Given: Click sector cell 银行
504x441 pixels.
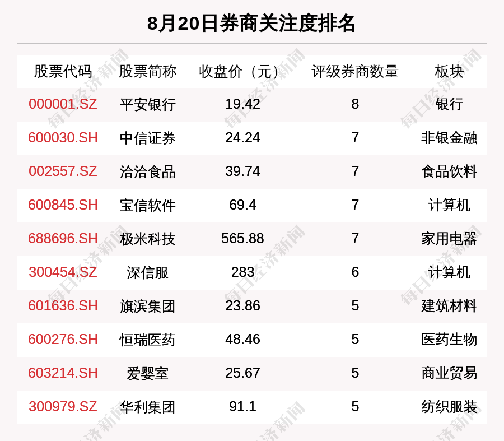Looking at the screenshot, I should click(x=449, y=105).
